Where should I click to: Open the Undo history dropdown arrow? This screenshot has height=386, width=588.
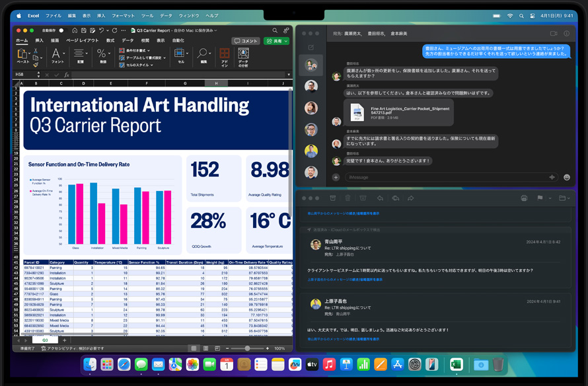coord(107,30)
